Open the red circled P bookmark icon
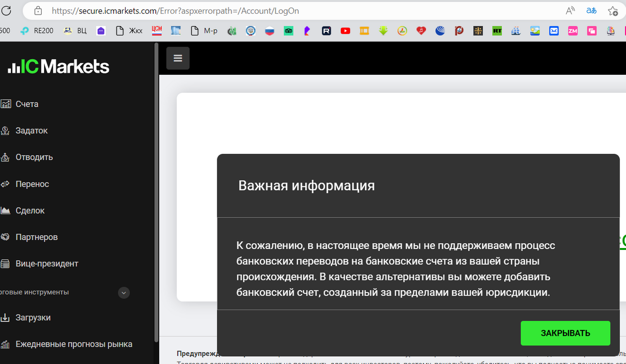Screen dimensions: 626x364 pos(459,31)
